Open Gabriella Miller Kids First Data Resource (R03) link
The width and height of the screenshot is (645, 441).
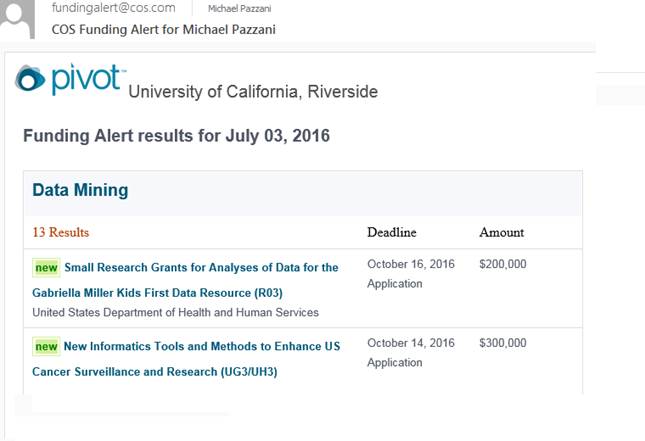point(157,293)
